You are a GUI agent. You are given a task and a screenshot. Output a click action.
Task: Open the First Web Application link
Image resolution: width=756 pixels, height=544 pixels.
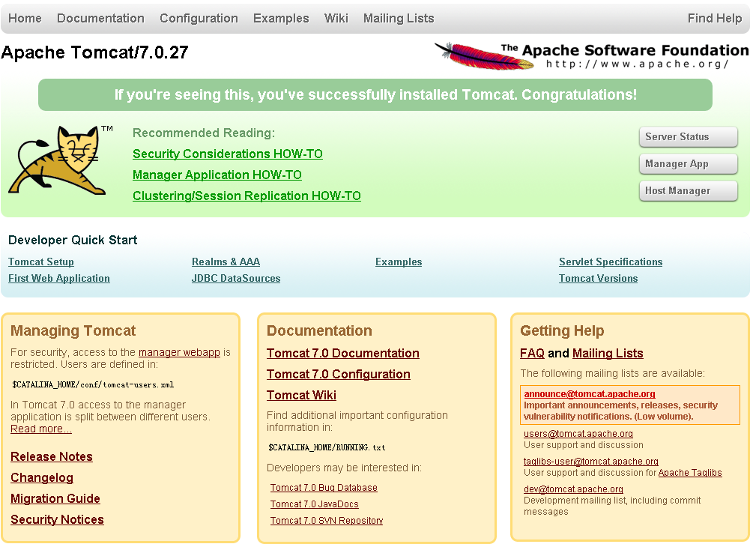59,278
